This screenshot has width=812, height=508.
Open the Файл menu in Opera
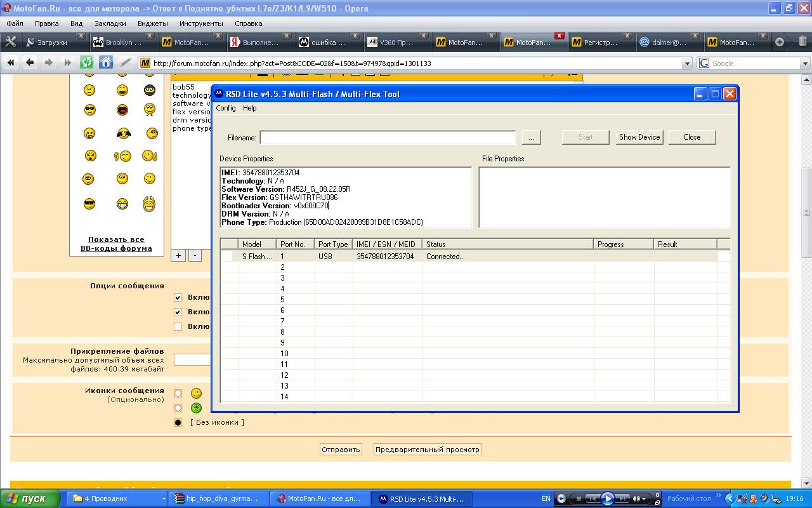(x=15, y=23)
